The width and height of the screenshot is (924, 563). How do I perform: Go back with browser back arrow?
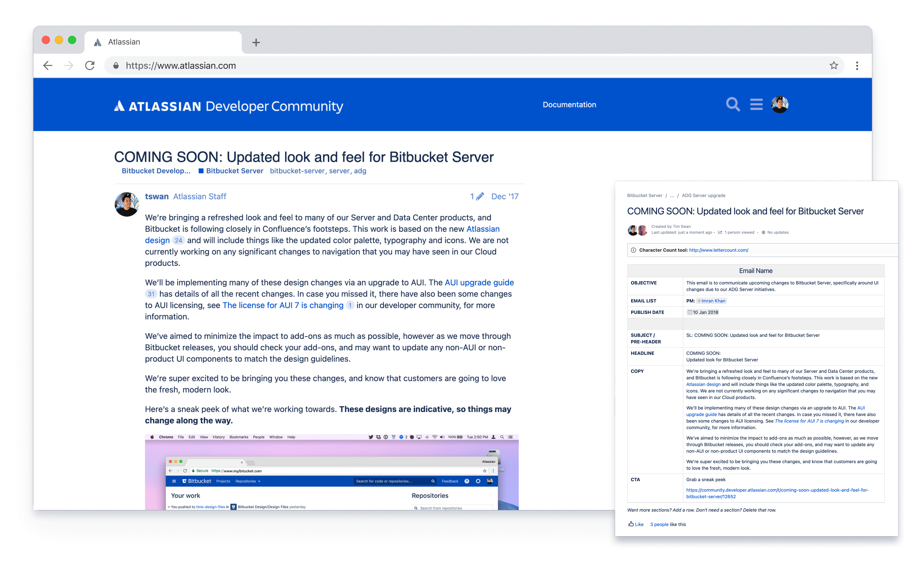point(47,65)
